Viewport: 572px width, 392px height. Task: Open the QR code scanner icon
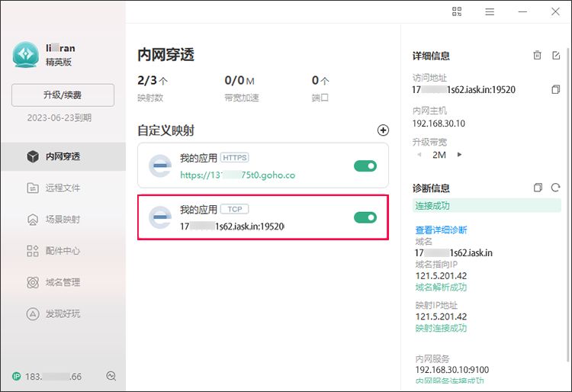tap(457, 11)
